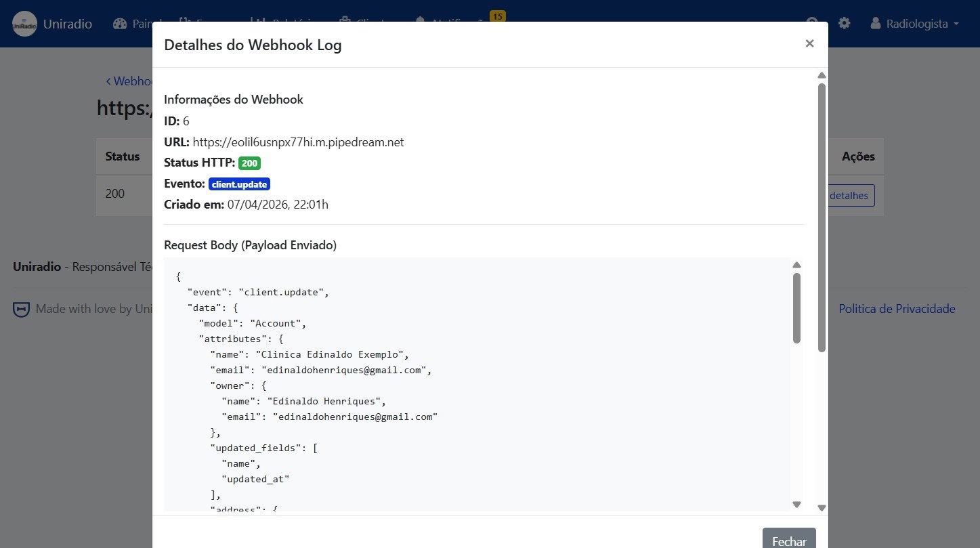Click the green 200 HTTP status badge
980x548 pixels.
[x=249, y=163]
